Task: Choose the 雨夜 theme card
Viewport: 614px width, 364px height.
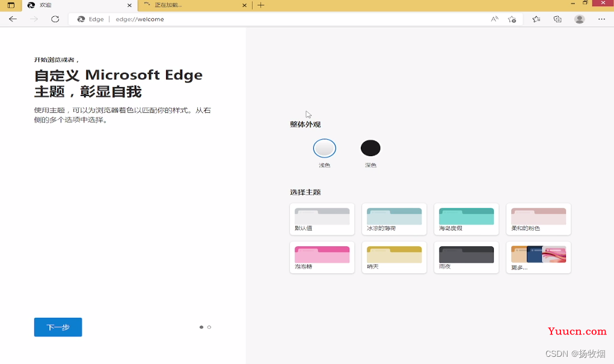Action: coord(466,257)
